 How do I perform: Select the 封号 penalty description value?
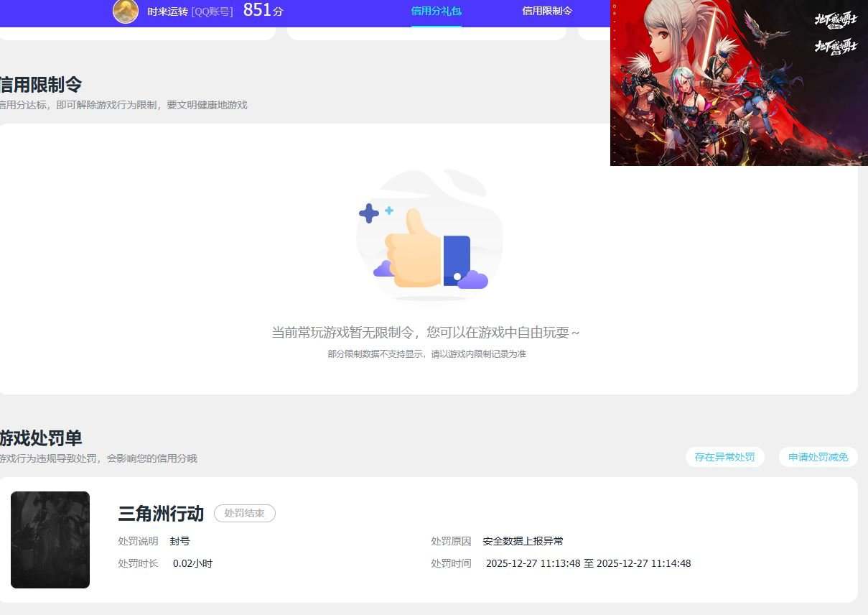tap(179, 541)
